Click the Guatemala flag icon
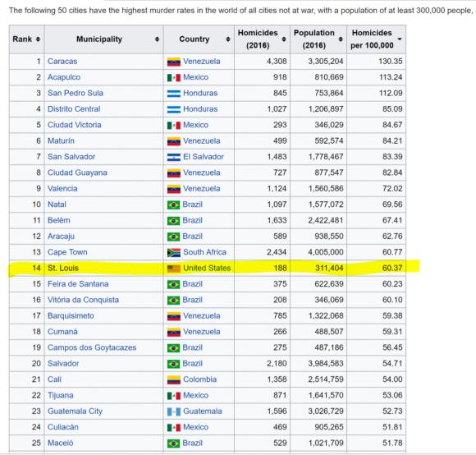This screenshot has width=476, height=455. 174,411
